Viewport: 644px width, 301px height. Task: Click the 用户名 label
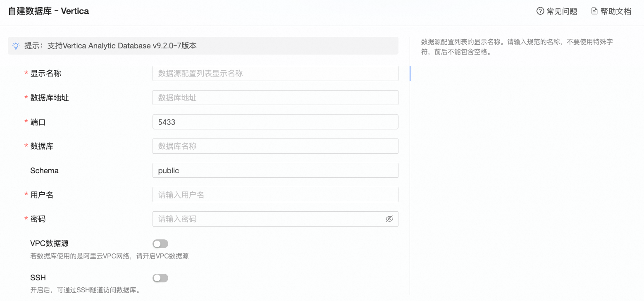tap(42, 195)
